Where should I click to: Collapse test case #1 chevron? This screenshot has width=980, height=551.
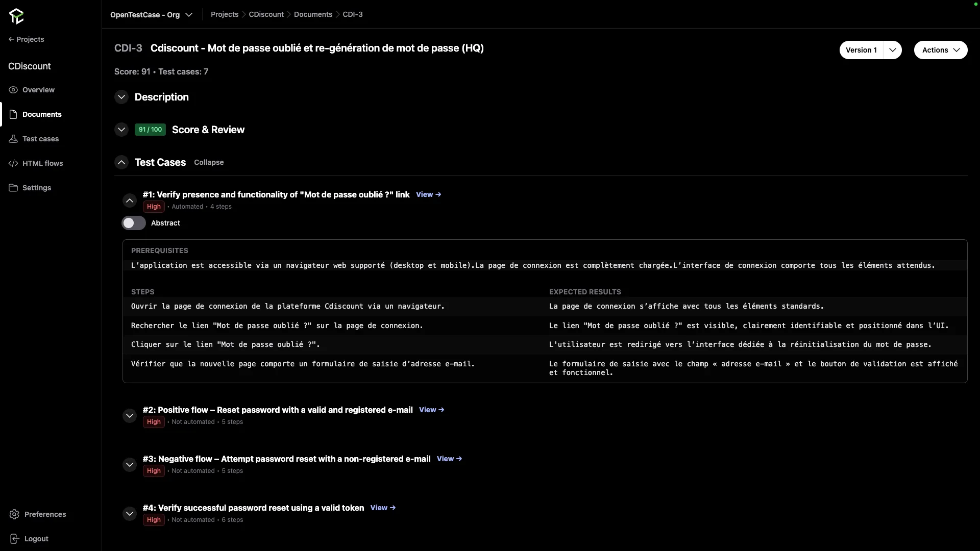(130, 201)
